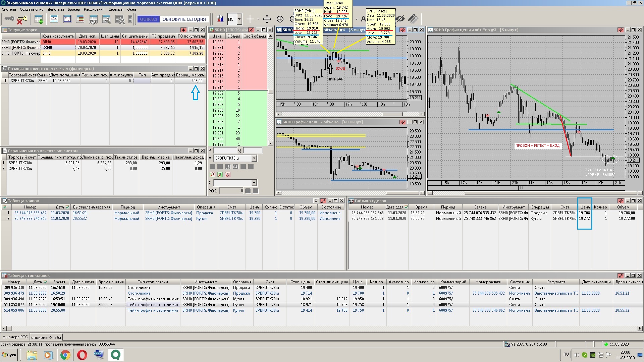Click the cancel buy orders B button

[220, 175]
